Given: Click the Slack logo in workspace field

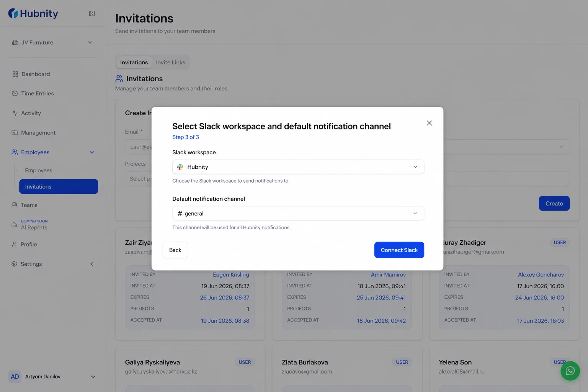Looking at the screenshot, I should tap(180, 167).
